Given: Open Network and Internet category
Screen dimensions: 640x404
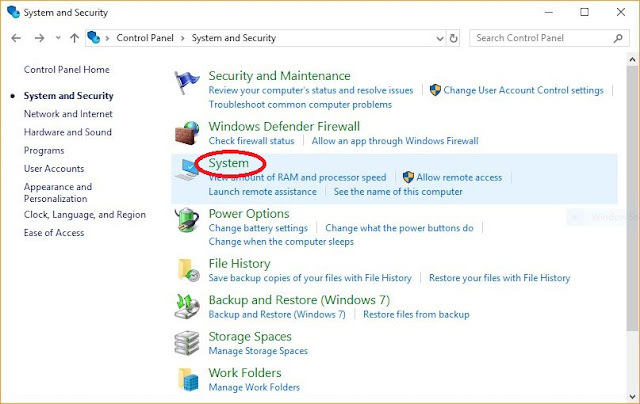Looking at the screenshot, I should pyautogui.click(x=68, y=114).
